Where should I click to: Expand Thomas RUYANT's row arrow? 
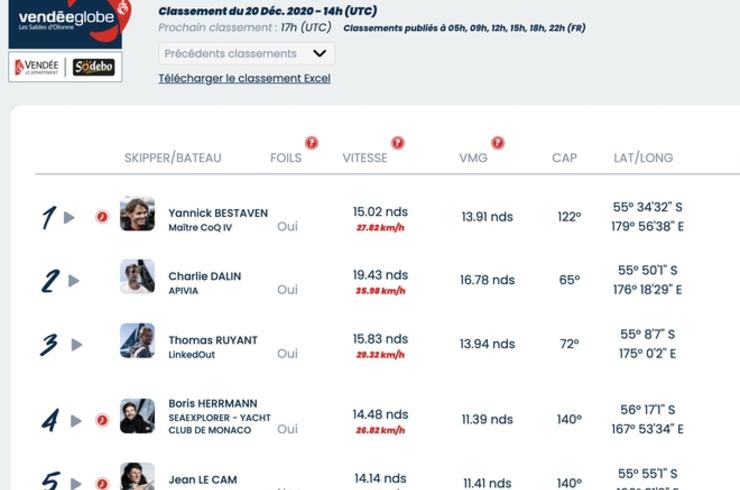pyautogui.click(x=76, y=345)
